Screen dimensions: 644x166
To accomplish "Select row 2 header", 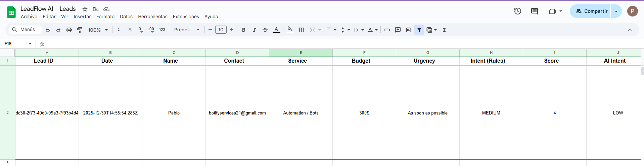I will 7,112.
